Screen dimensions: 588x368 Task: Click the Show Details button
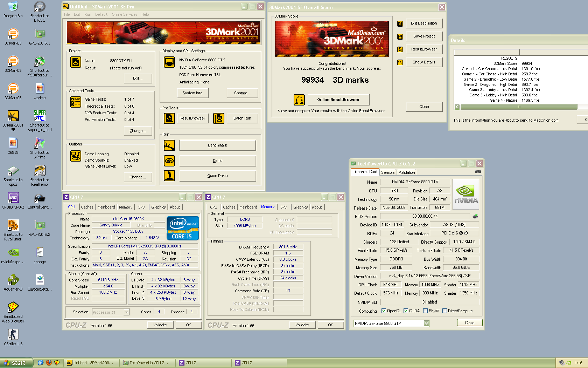(424, 62)
